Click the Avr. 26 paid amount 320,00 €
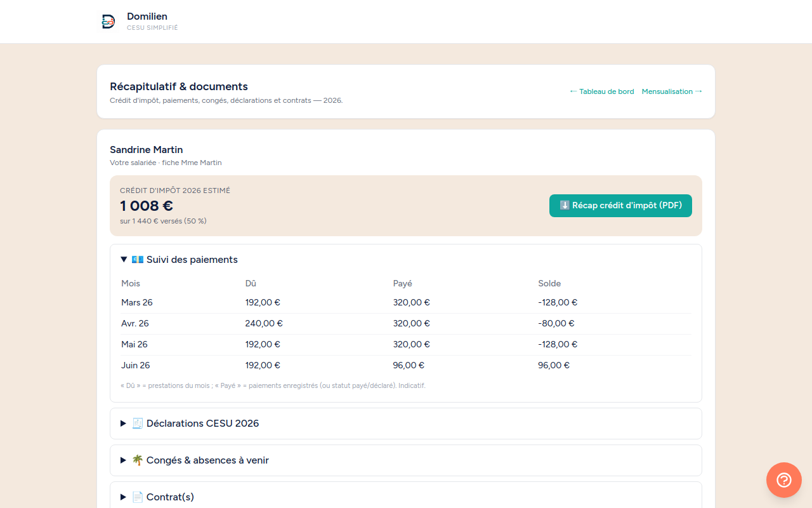 coord(412,323)
